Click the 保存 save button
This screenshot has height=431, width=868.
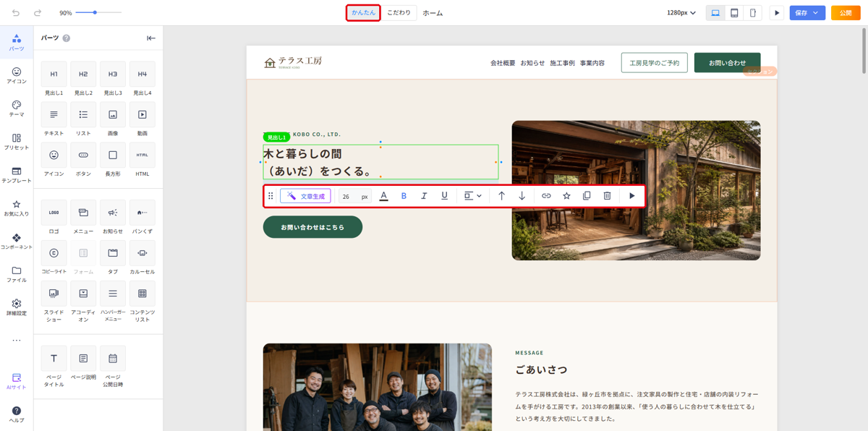(x=801, y=13)
